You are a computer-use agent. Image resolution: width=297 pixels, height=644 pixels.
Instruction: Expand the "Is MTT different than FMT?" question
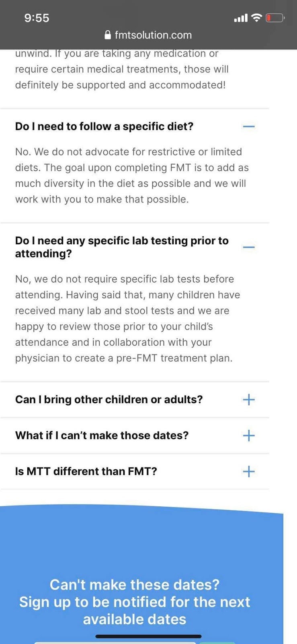point(86,471)
